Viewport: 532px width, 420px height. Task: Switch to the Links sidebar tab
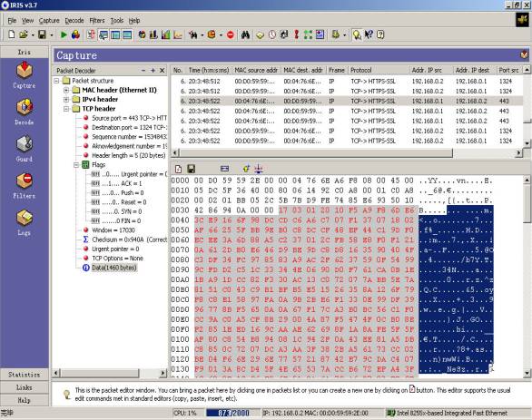[x=25, y=387]
